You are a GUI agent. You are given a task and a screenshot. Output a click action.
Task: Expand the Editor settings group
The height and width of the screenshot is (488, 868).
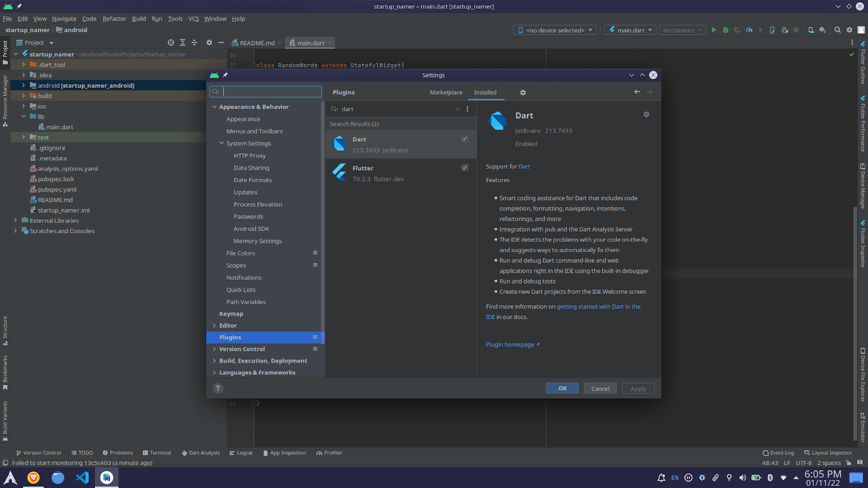(x=215, y=325)
